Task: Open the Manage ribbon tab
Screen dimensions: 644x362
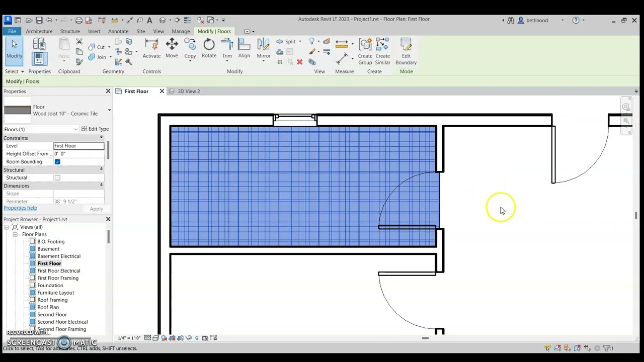Action: [x=181, y=31]
